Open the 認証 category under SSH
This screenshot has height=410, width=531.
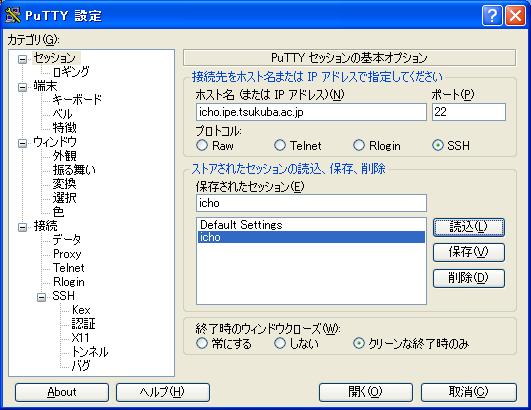coord(84,324)
